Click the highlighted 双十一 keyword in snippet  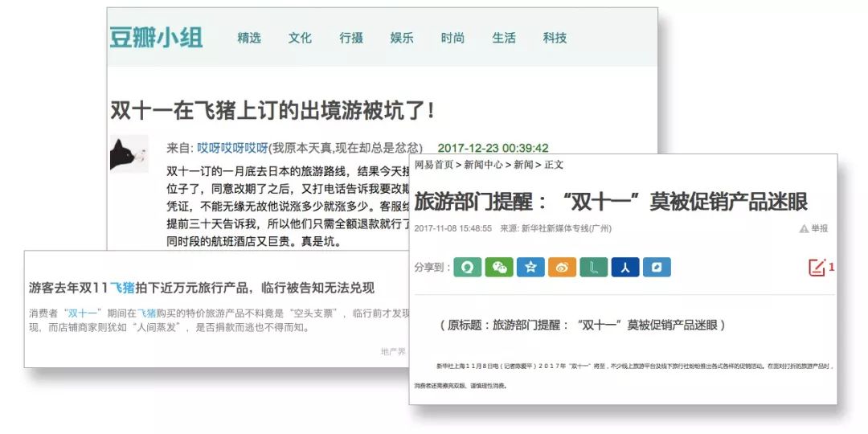click(84, 313)
